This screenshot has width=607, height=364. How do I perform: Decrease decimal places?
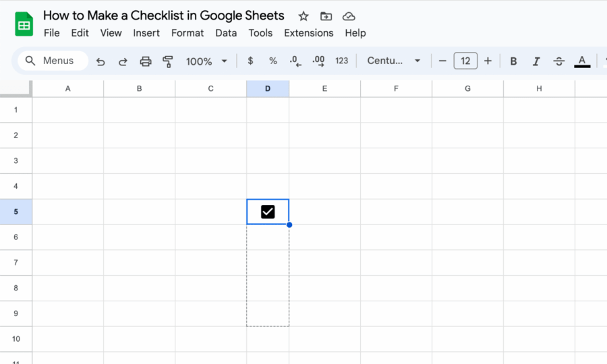click(295, 61)
